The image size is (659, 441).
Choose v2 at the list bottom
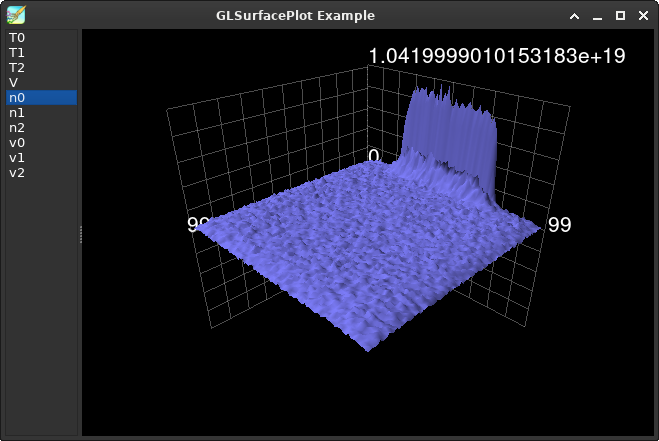click(17, 173)
